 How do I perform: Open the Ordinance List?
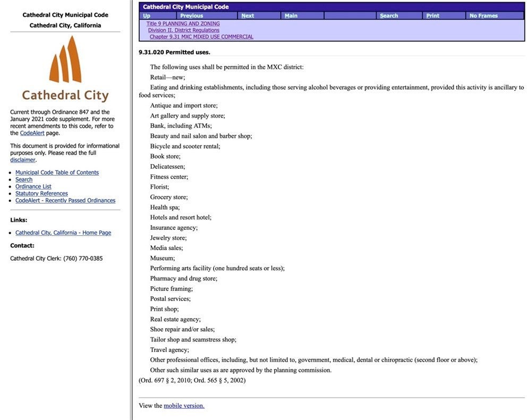click(33, 186)
